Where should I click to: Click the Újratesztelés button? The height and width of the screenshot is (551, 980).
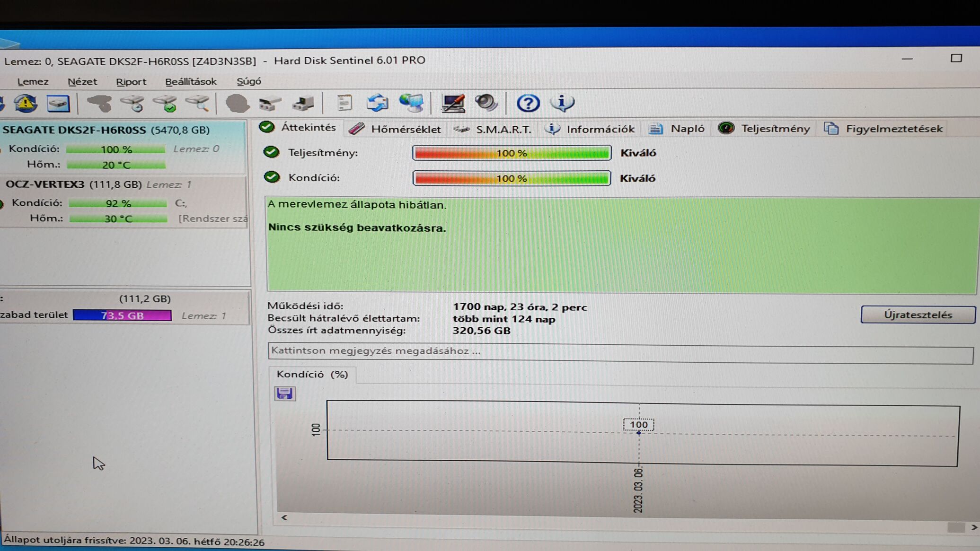(918, 315)
